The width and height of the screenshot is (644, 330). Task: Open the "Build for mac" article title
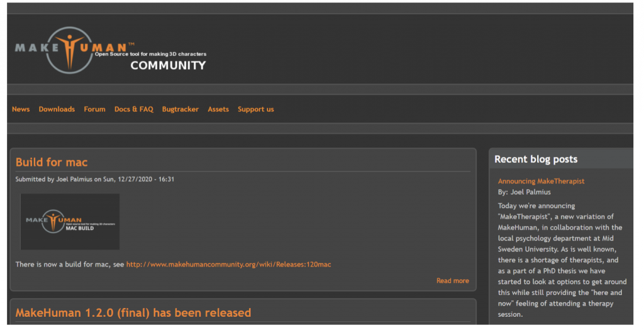(52, 162)
